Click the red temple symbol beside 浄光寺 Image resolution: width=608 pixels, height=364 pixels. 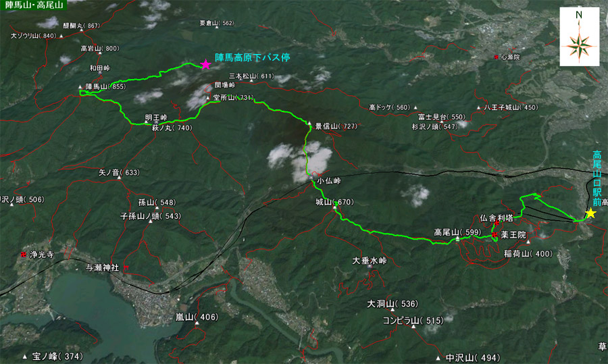tap(24, 255)
